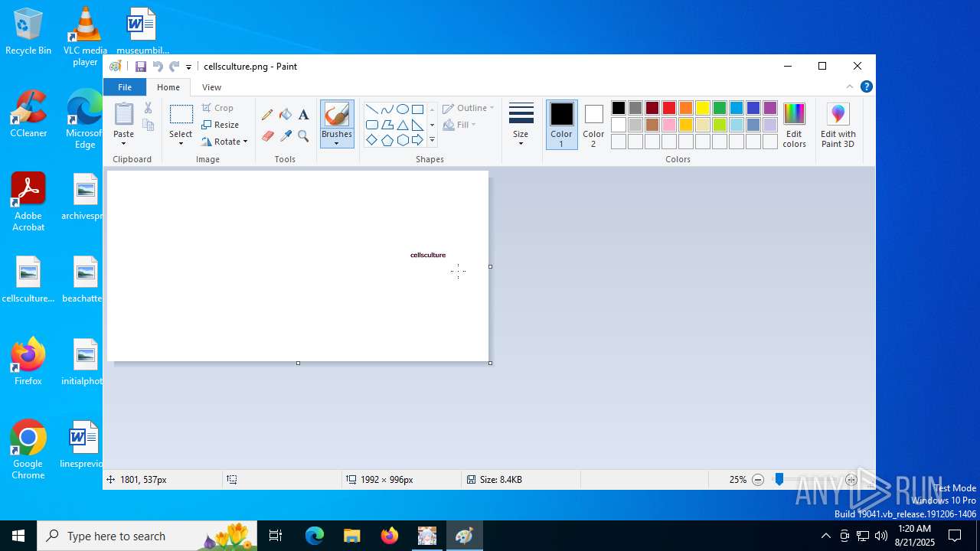Click the Windows Start button
Viewport: 980px width, 551px height.
pyautogui.click(x=18, y=536)
